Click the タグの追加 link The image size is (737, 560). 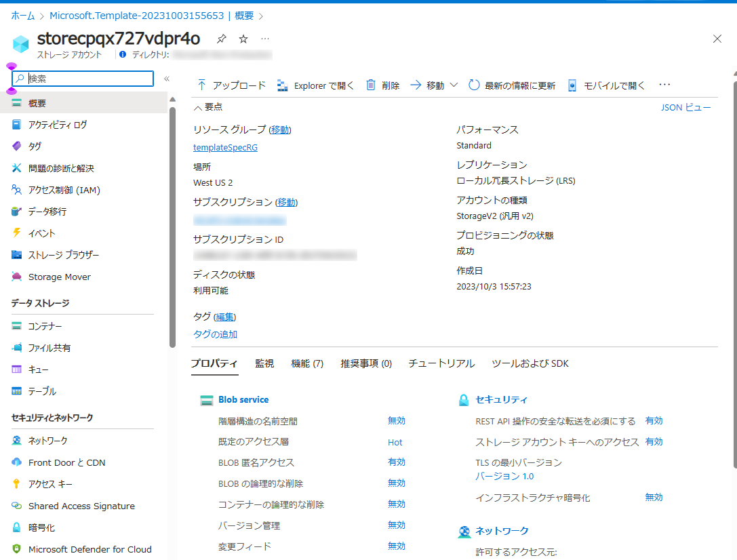coord(215,334)
